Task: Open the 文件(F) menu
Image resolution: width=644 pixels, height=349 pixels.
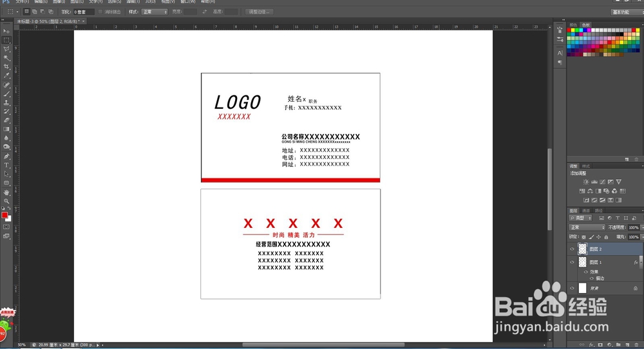Action: (22, 2)
